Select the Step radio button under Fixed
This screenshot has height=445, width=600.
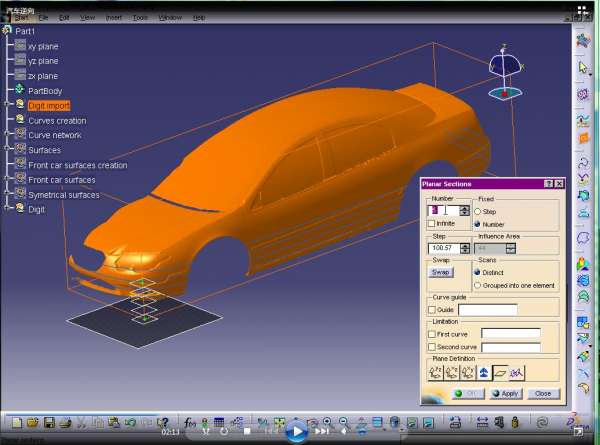[478, 212]
